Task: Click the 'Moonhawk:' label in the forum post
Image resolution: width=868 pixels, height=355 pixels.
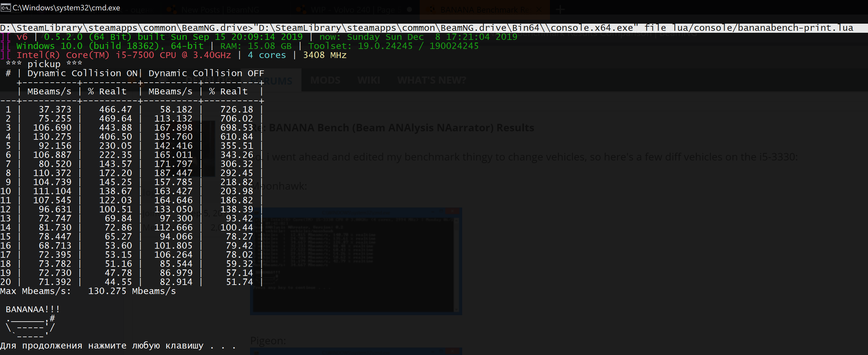Action: [279, 186]
